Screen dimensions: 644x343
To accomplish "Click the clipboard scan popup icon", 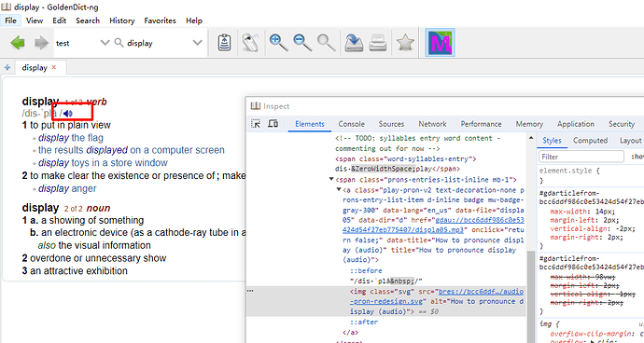I will point(224,43).
